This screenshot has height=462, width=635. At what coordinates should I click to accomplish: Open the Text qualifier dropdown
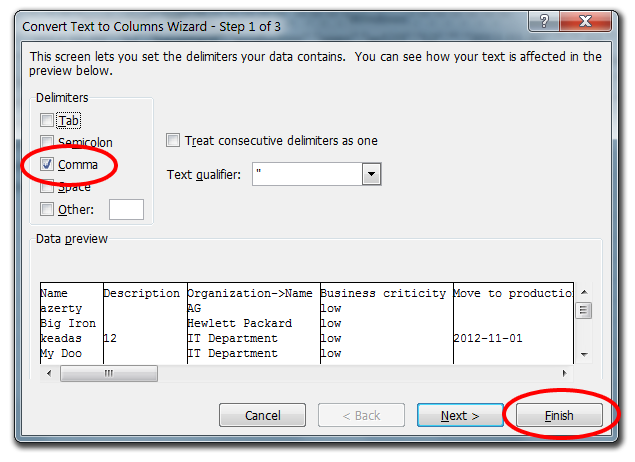[x=371, y=175]
